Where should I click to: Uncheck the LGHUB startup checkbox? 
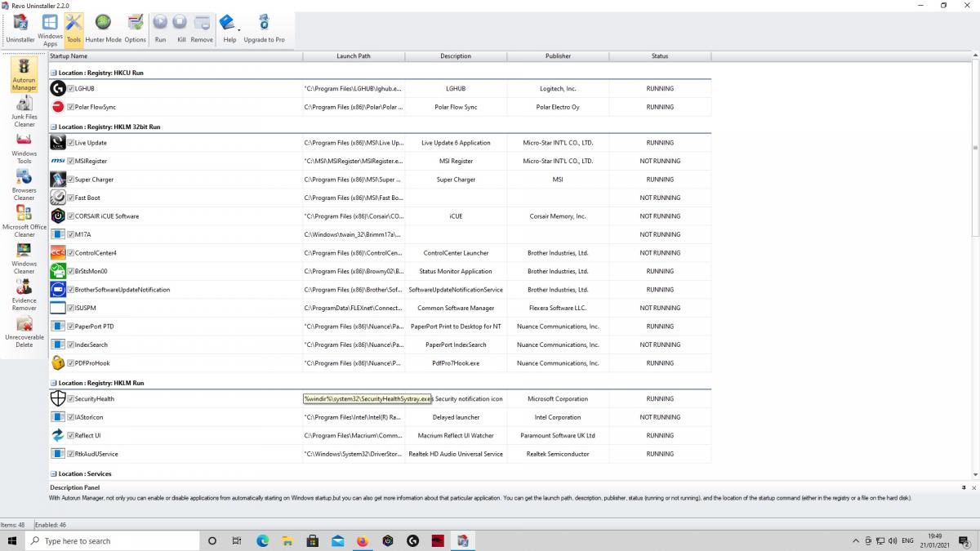click(71, 88)
